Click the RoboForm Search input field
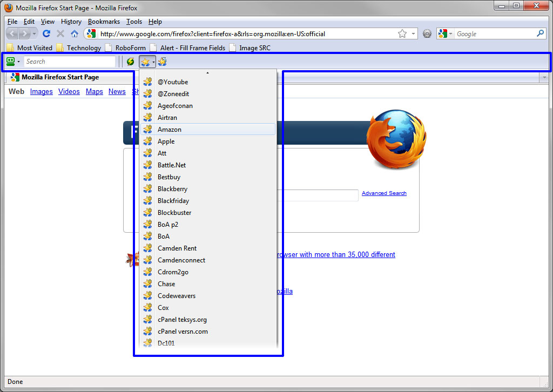The width and height of the screenshot is (553, 392). 70,62
